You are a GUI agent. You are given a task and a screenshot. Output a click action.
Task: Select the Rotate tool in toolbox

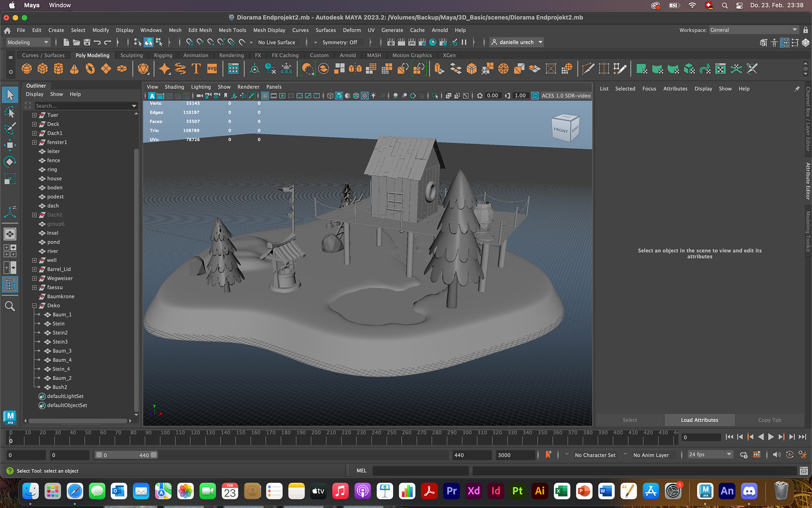[10, 162]
